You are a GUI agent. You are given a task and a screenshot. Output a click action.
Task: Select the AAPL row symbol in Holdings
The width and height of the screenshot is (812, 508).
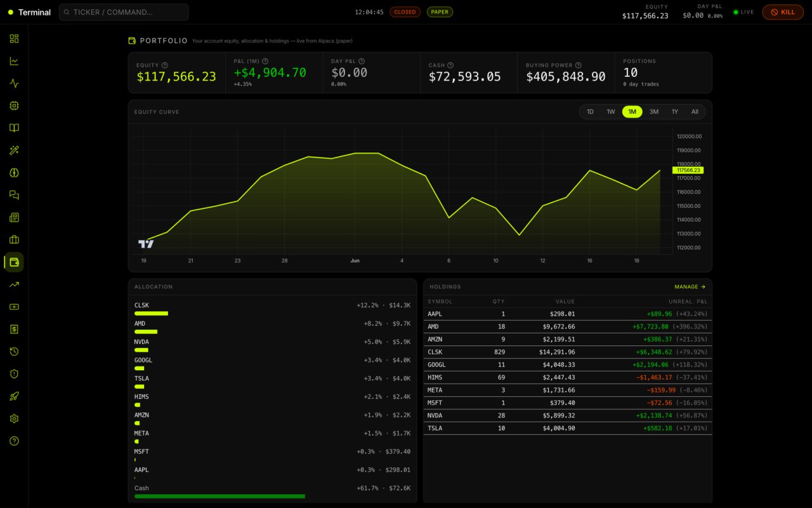tap(435, 314)
